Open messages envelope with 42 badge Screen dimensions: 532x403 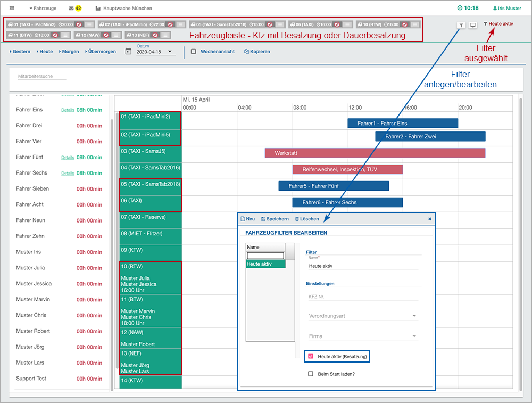71,9
